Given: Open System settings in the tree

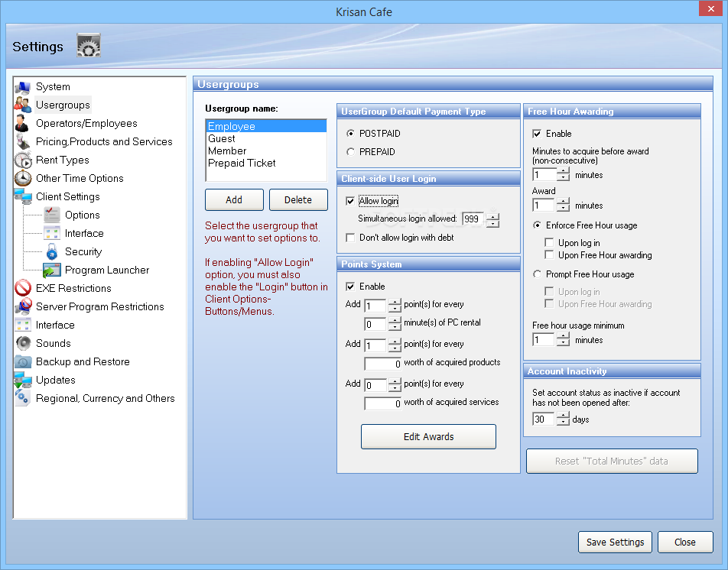Looking at the screenshot, I should coord(53,87).
